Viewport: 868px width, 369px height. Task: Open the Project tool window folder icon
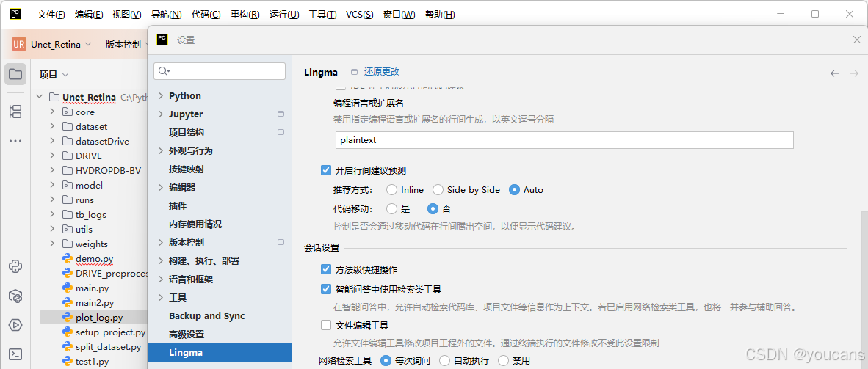tap(15, 74)
